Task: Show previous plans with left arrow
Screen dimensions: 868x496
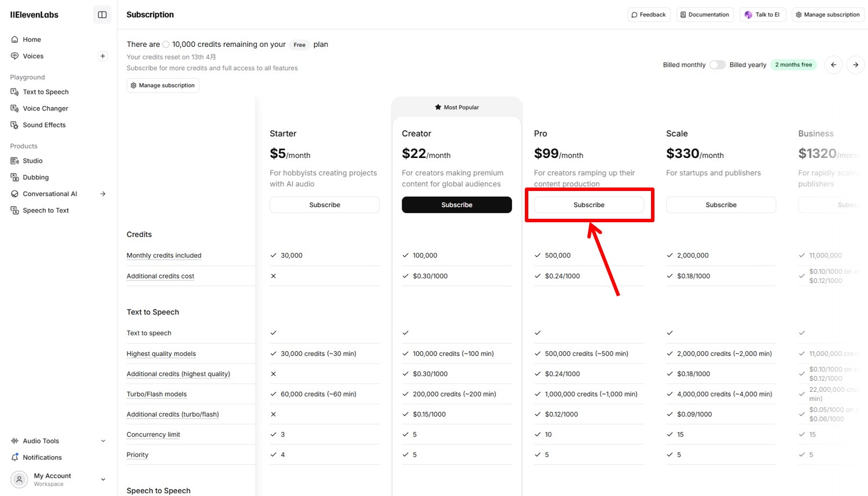Action: click(x=833, y=65)
